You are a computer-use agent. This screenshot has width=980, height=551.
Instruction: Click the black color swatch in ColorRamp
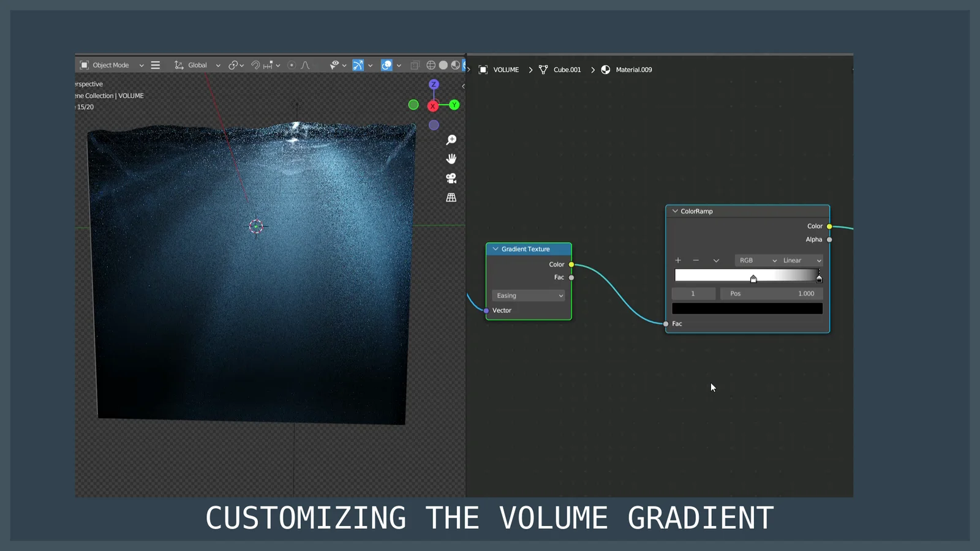(x=747, y=308)
